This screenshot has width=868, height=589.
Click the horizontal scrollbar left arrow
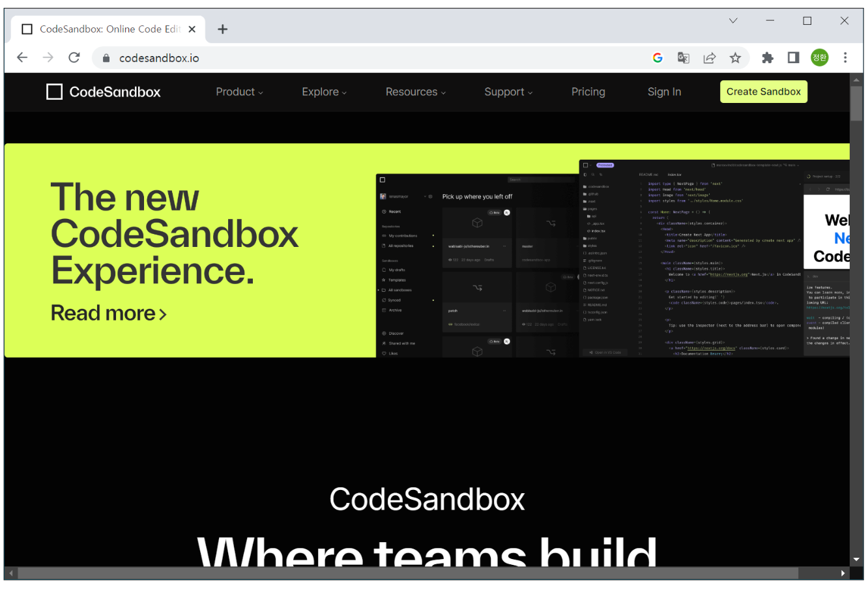pos(11,573)
